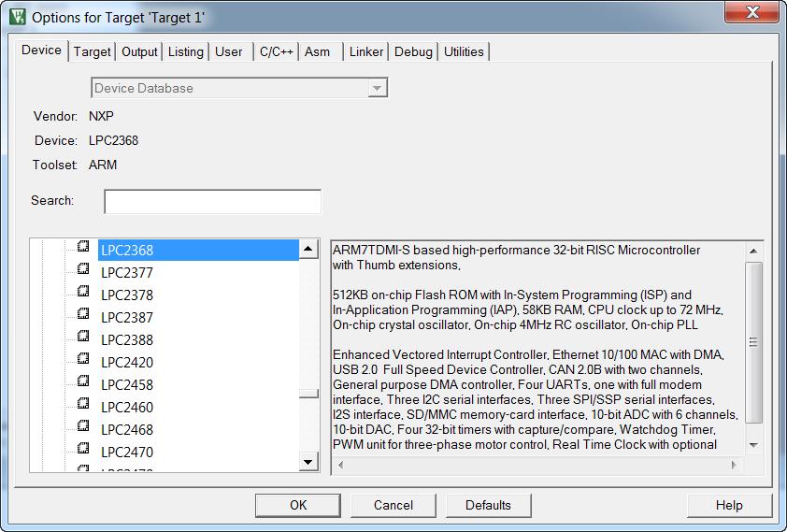
Task: Switch to the Debug tab
Action: [x=413, y=51]
